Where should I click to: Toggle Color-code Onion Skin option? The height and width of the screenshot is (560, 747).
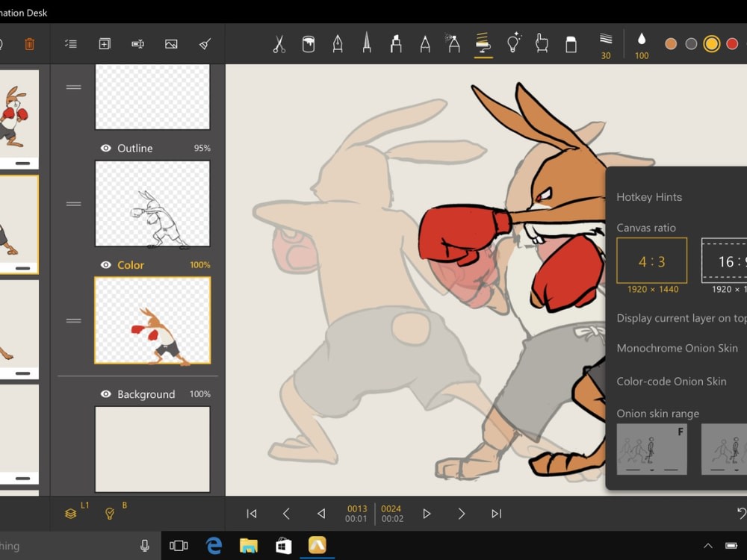[x=672, y=382]
